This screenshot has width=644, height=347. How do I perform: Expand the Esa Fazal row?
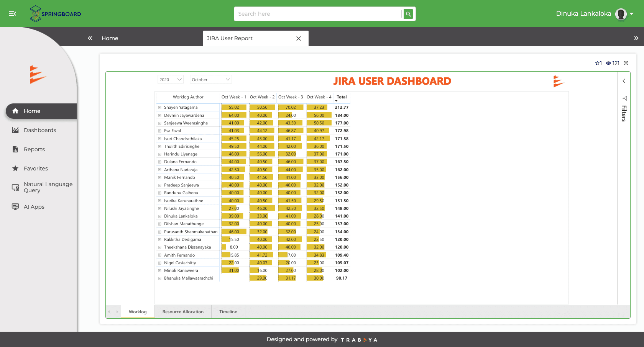pos(159,131)
